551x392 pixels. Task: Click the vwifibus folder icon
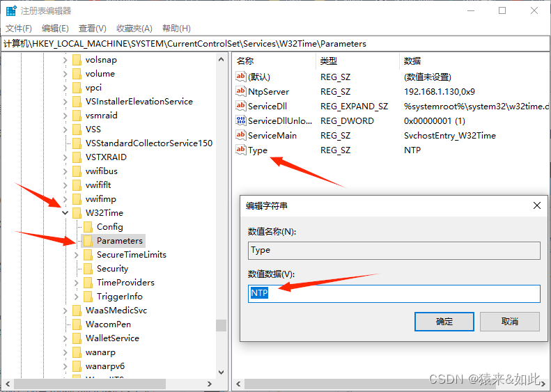77,171
